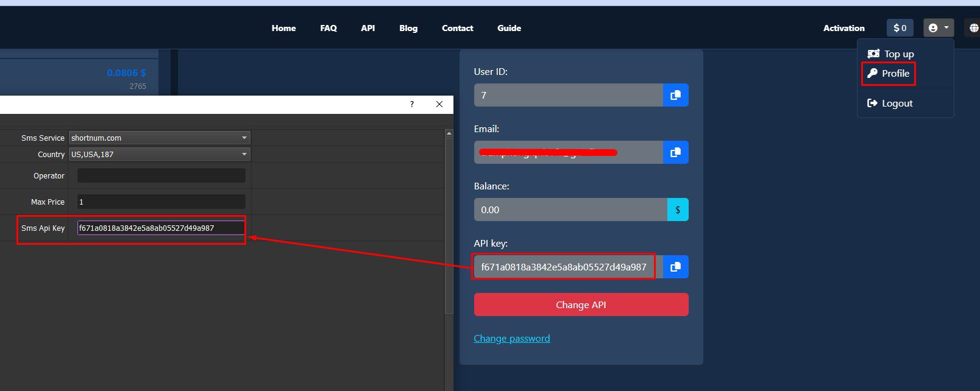Click the Balance value 0.00
This screenshot has height=391, width=980.
pyautogui.click(x=490, y=210)
